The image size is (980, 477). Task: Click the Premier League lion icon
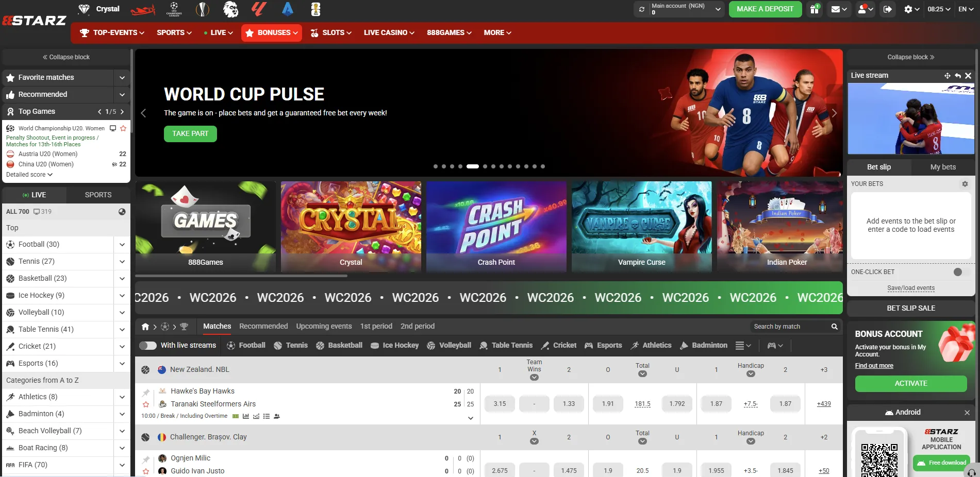pos(230,9)
